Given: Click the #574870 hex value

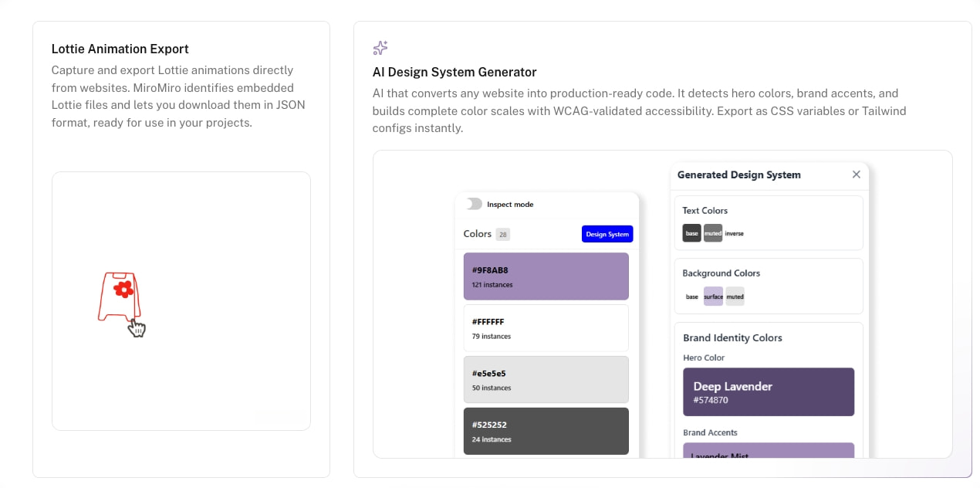Looking at the screenshot, I should pos(711,401).
